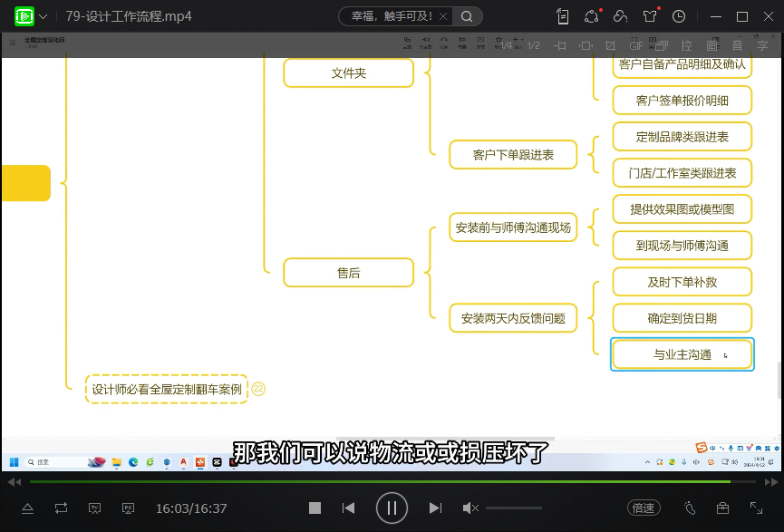The width and height of the screenshot is (784, 532).
Task: Open the toolbox icon in player bar
Action: pos(722,508)
